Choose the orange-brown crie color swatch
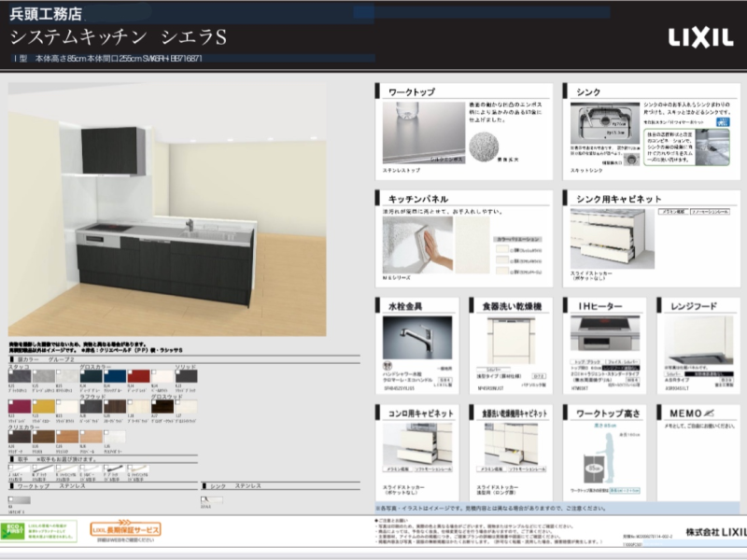The image size is (747, 560). 67,437
